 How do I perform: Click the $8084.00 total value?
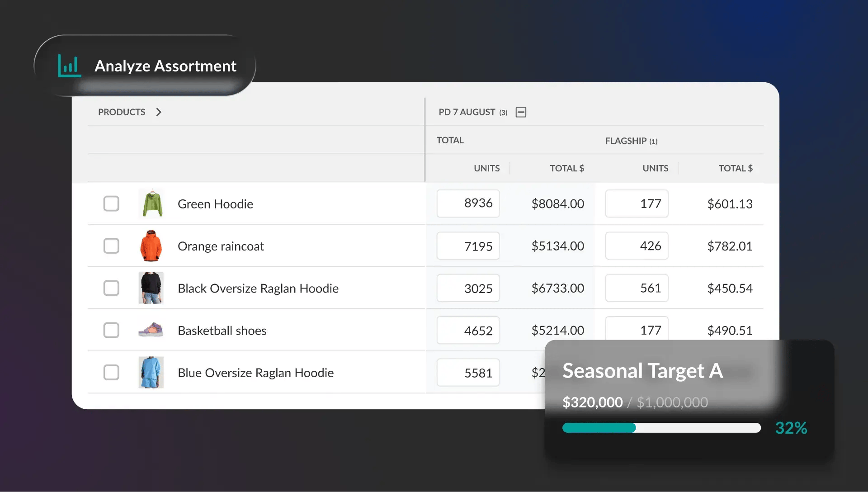pyautogui.click(x=558, y=204)
